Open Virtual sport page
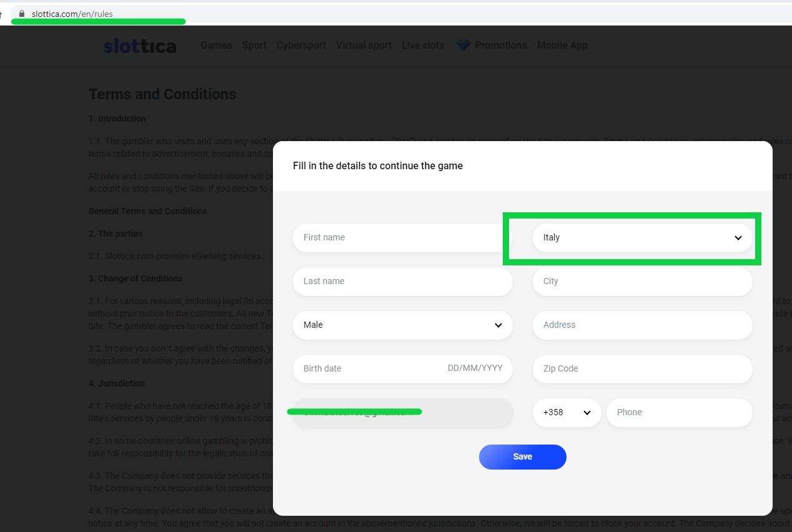792x532 pixels. pyautogui.click(x=364, y=46)
